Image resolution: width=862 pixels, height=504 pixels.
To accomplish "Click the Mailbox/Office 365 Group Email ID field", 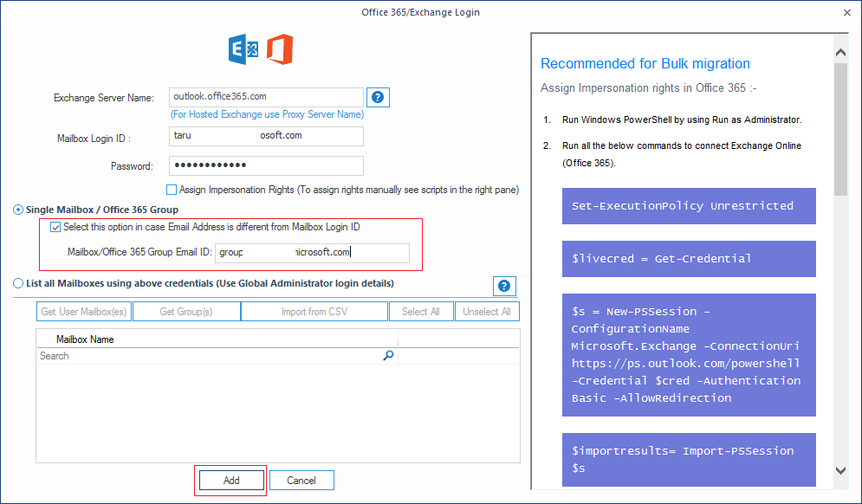I will coord(312,253).
